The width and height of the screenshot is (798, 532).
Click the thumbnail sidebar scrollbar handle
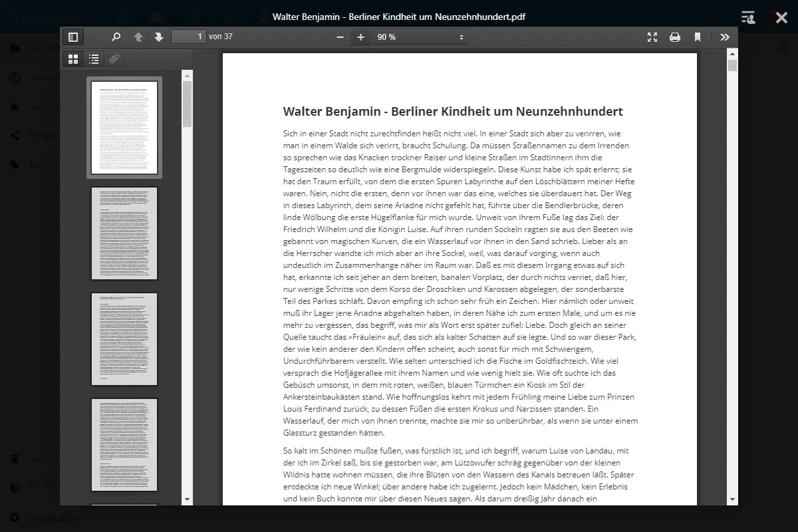tap(187, 104)
